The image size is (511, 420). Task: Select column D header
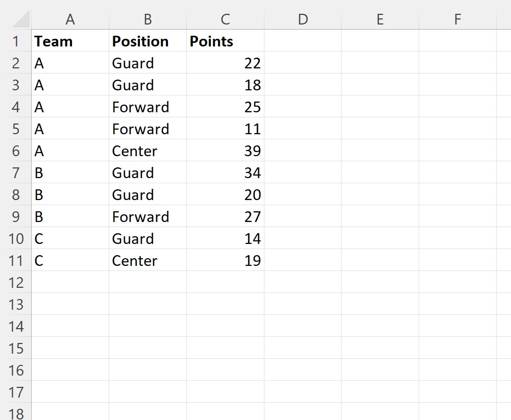pos(303,19)
